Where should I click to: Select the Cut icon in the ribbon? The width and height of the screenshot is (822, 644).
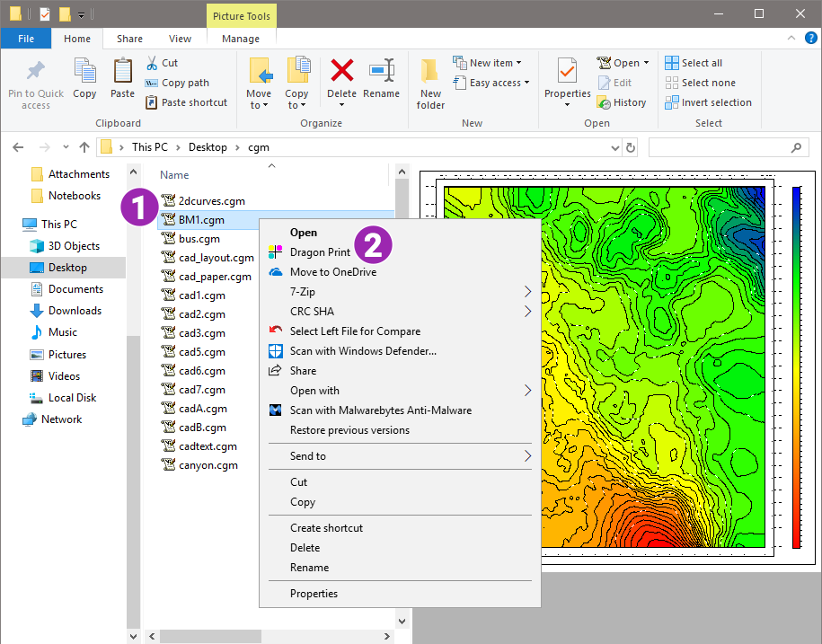[153, 61]
